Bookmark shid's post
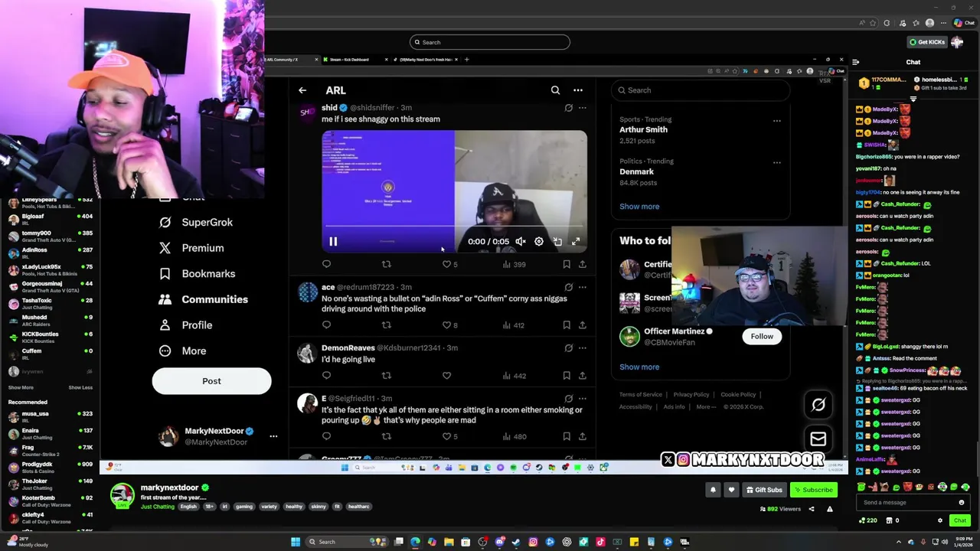This screenshot has width=980, height=551. 567,264
